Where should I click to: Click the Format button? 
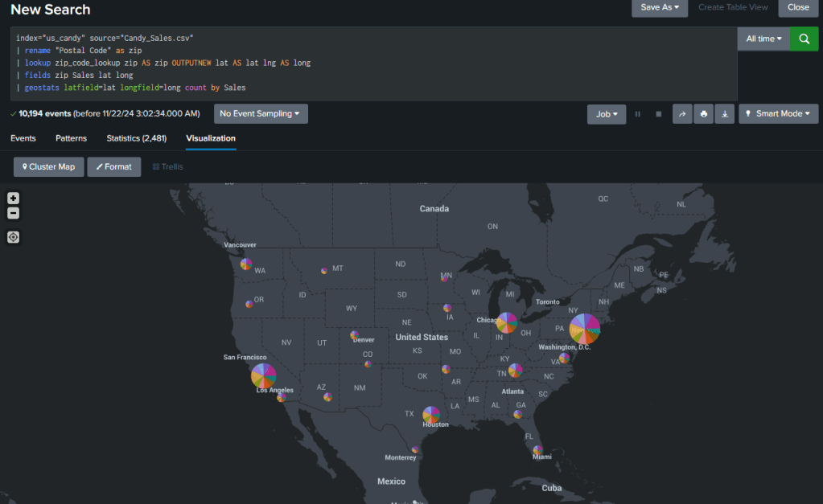point(113,166)
